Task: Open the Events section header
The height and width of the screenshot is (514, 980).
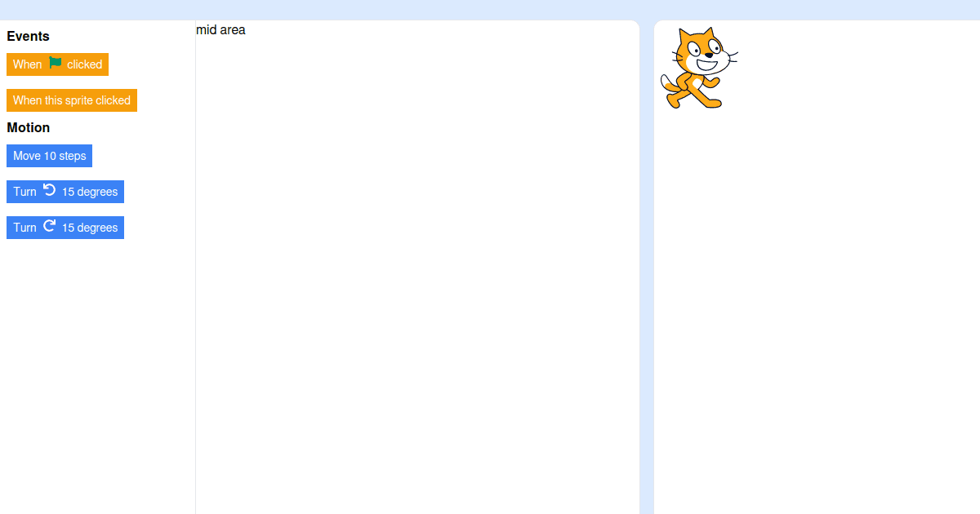Action: pyautogui.click(x=28, y=36)
